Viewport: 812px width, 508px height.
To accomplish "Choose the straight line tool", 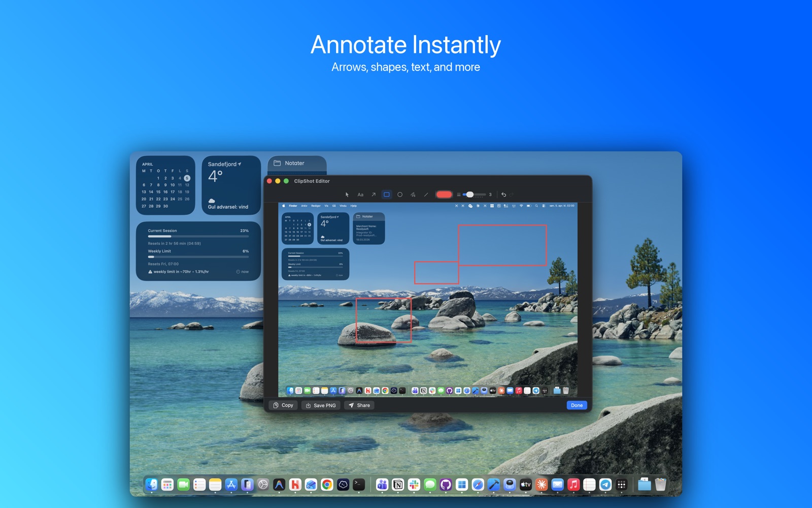I will click(426, 195).
